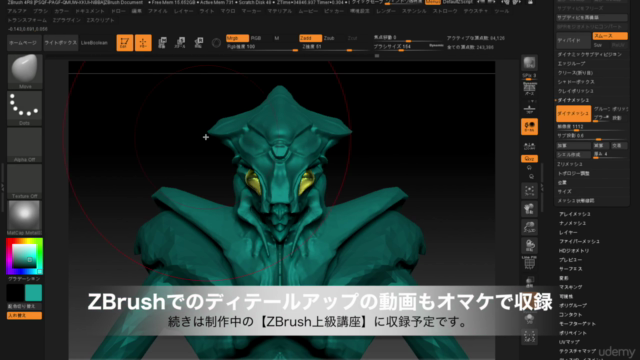Expand クレイポリッシュ section
Viewport: 640px width, 360px height.
click(x=576, y=91)
